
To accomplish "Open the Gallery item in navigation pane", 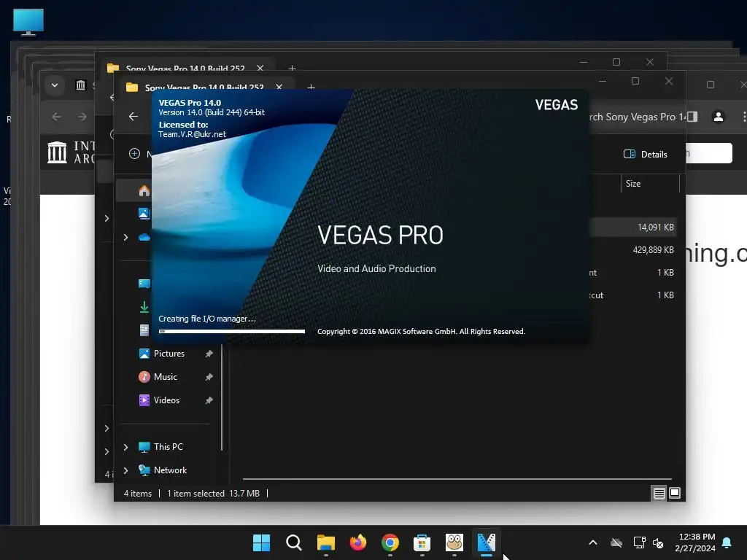I will pyautogui.click(x=144, y=214).
